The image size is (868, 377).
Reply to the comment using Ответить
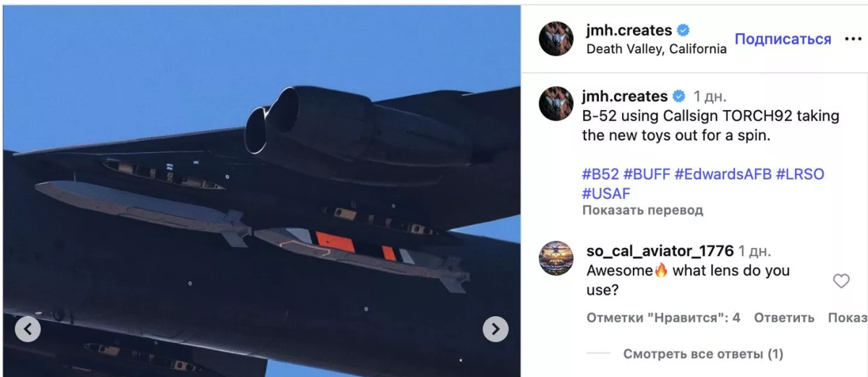point(784,318)
